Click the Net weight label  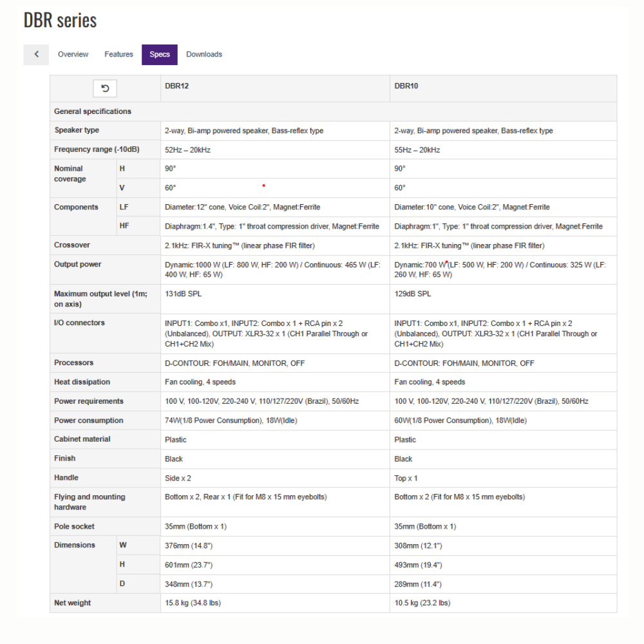pyautogui.click(x=73, y=603)
